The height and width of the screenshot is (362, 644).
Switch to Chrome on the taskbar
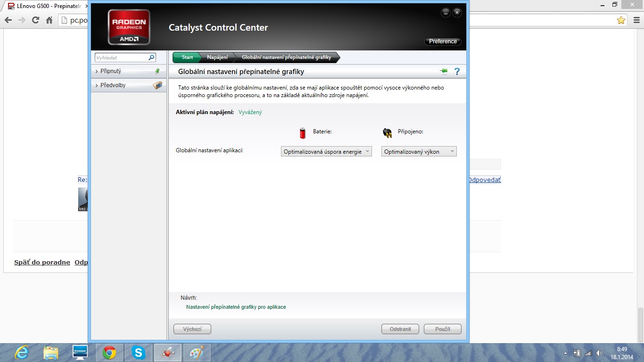click(x=109, y=353)
